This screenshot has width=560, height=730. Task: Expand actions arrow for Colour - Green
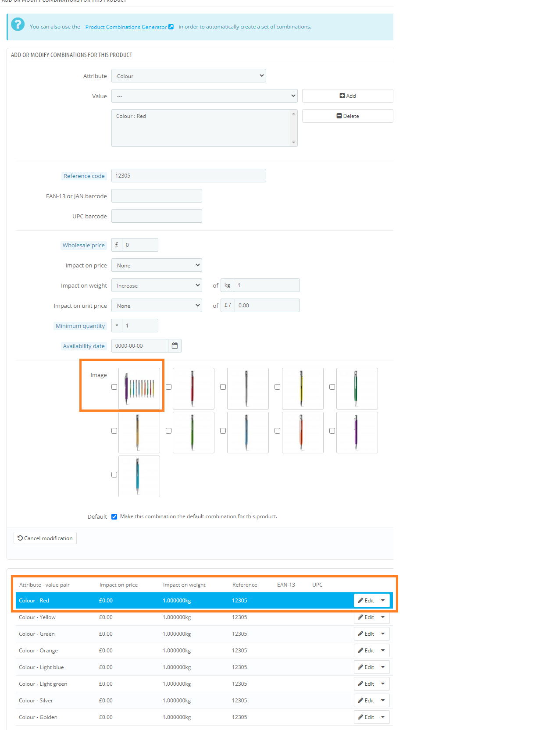[x=383, y=634]
